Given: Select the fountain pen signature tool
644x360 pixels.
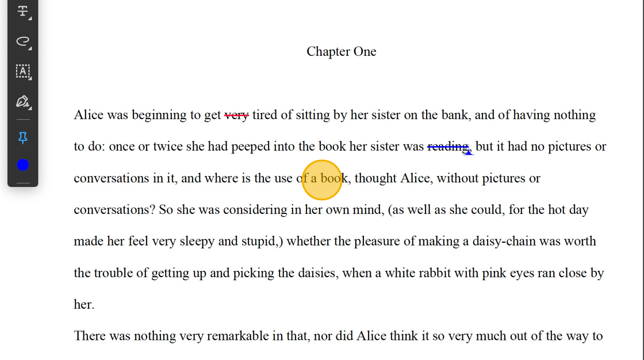Looking at the screenshot, I should [x=22, y=101].
